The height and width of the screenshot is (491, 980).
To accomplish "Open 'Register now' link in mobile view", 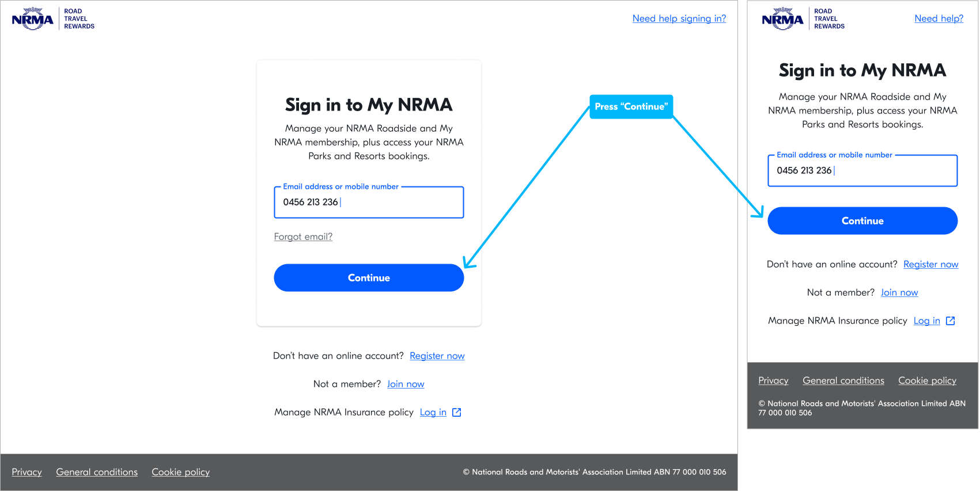I will pos(930,264).
